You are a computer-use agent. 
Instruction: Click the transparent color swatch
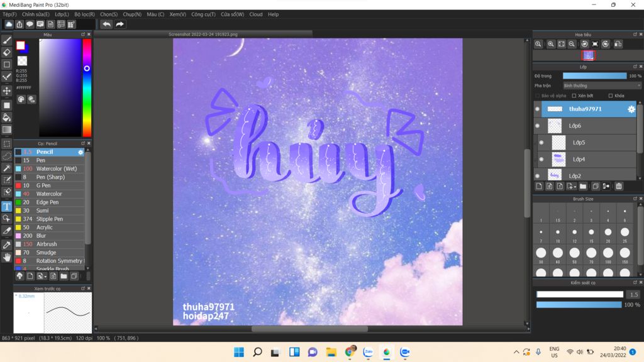pyautogui.click(x=22, y=61)
